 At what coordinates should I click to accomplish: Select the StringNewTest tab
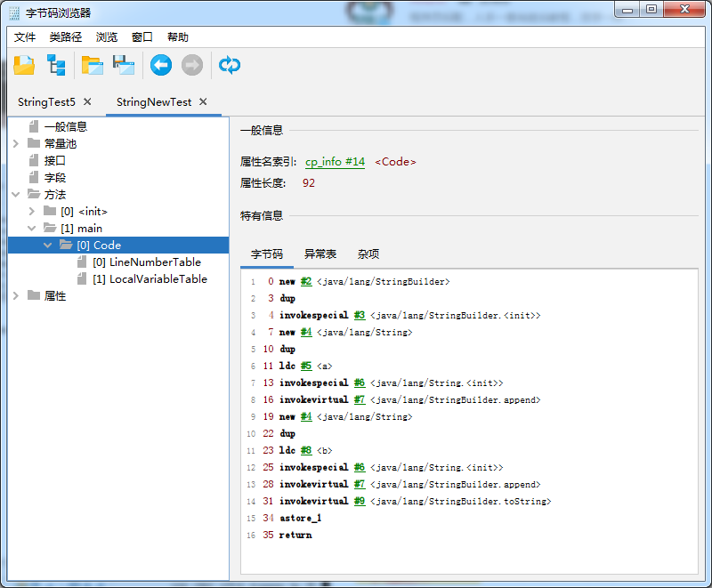tap(154, 102)
